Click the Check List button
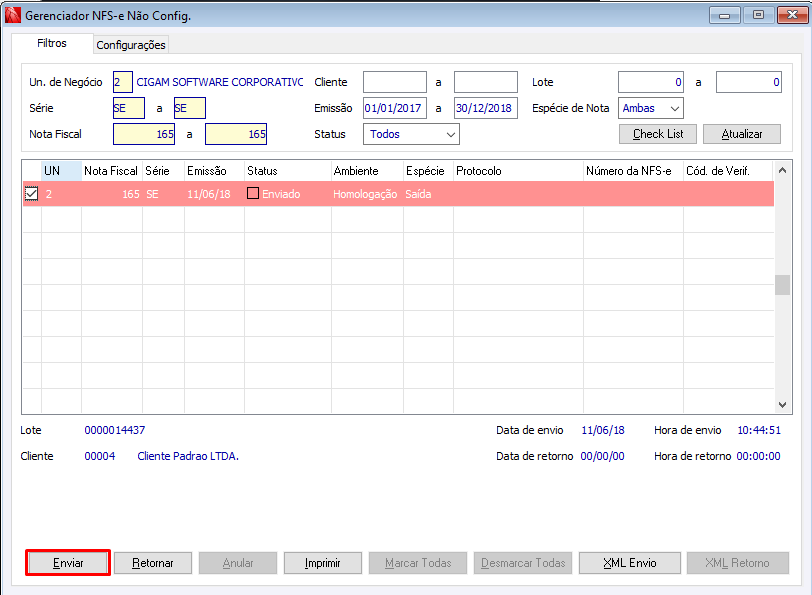812x595 pixels. [x=658, y=134]
